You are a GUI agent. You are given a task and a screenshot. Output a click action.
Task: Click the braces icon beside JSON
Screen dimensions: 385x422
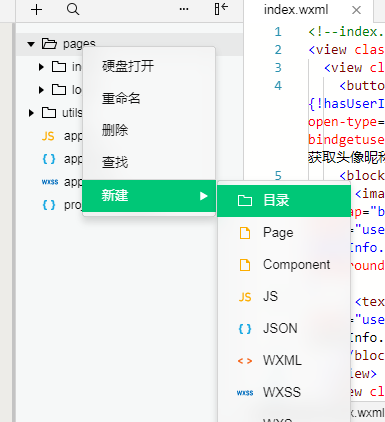[x=245, y=329]
